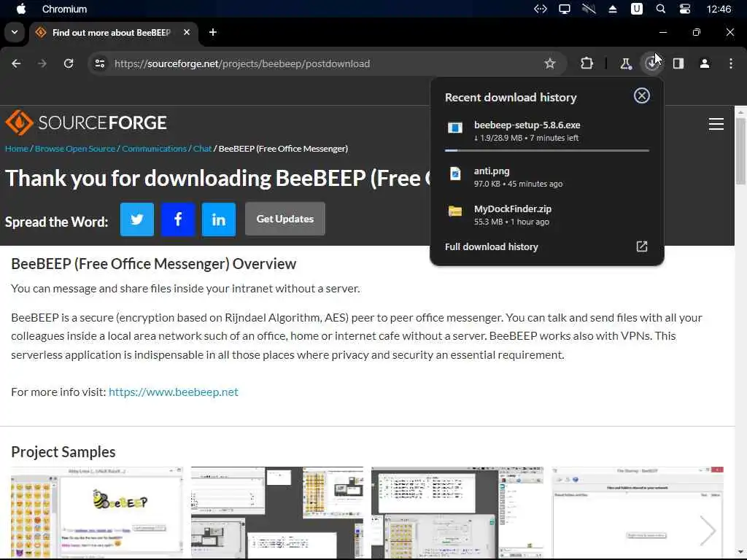Open third project sample thumbnail
Viewport: 747px width, 560px height.
[x=457, y=513]
